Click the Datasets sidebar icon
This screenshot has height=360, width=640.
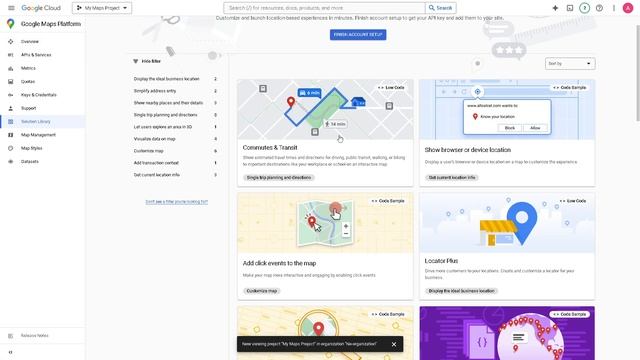click(x=11, y=162)
